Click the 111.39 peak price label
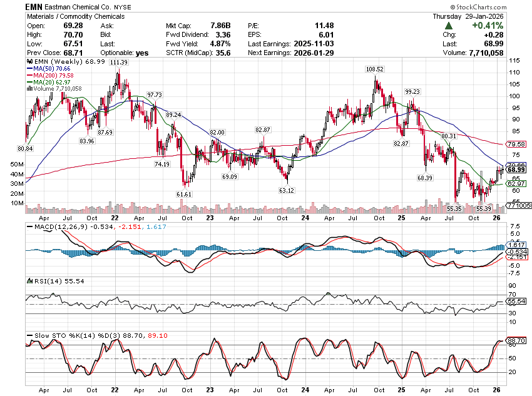 tap(118, 63)
